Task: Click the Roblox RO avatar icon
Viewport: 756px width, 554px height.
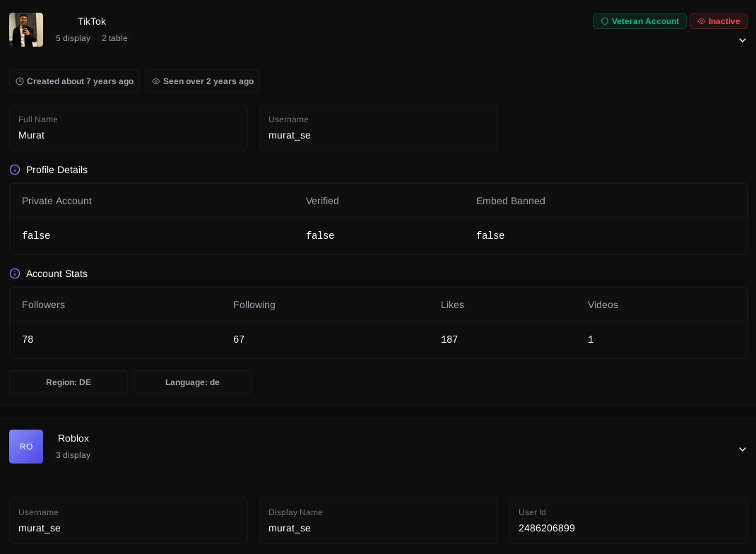Action: (26, 447)
